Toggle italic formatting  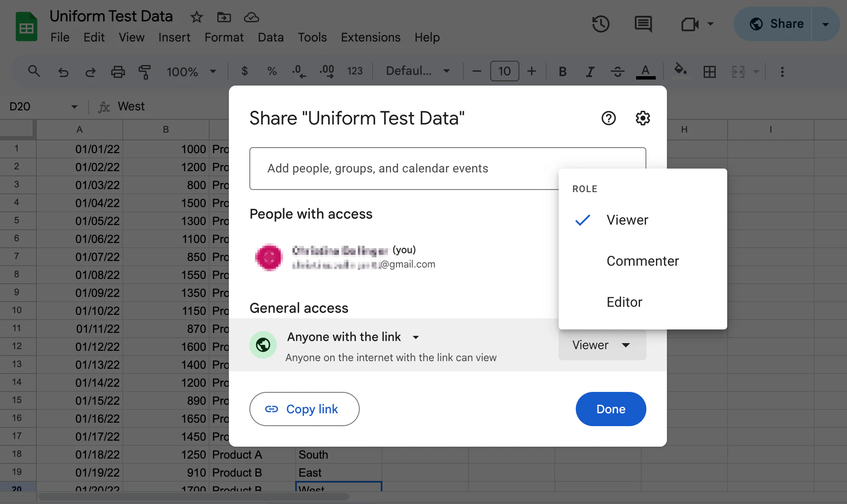[590, 71]
